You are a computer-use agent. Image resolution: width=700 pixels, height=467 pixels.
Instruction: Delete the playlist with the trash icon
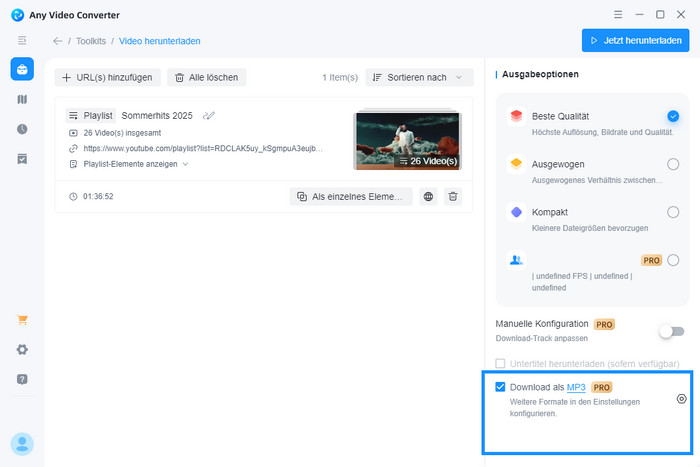coord(453,196)
